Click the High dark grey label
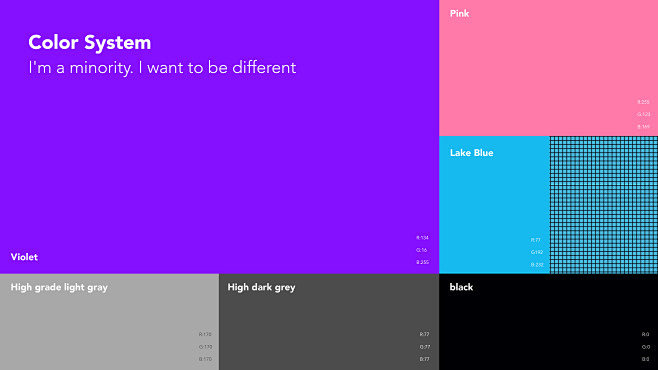 261,287
